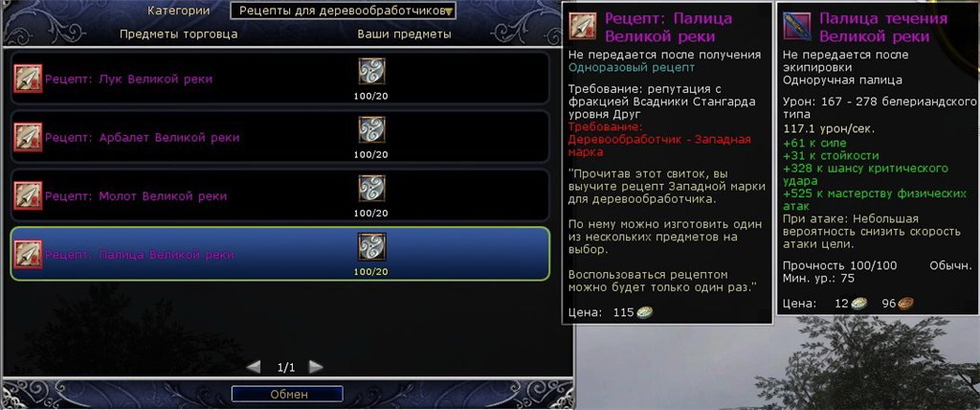The image size is (980, 410).
Task: Go to the previous page using the left arrow
Action: tap(254, 367)
